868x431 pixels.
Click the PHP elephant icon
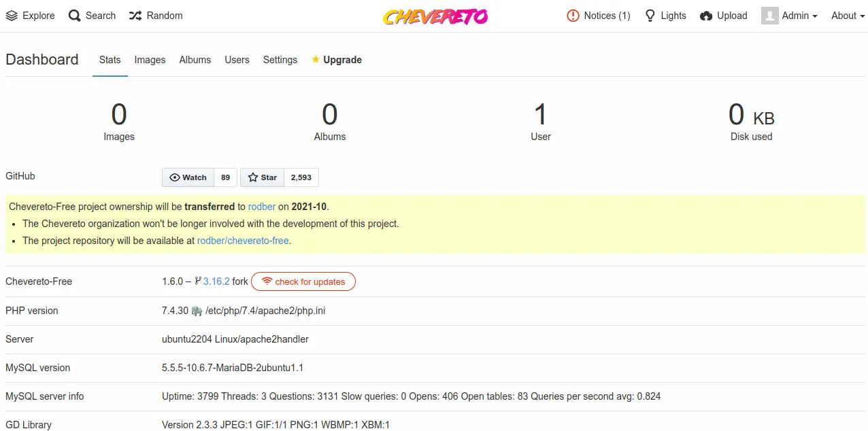tap(197, 311)
